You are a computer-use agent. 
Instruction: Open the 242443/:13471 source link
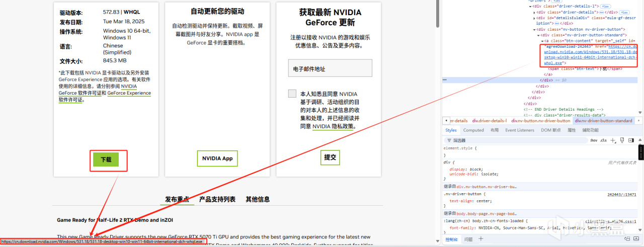(621, 194)
